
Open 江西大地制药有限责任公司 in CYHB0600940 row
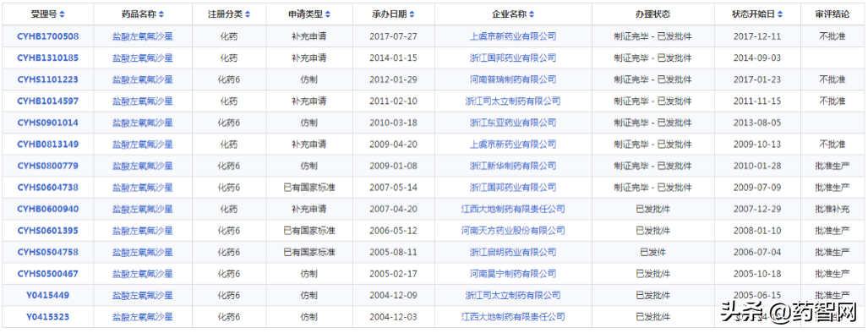513,209
